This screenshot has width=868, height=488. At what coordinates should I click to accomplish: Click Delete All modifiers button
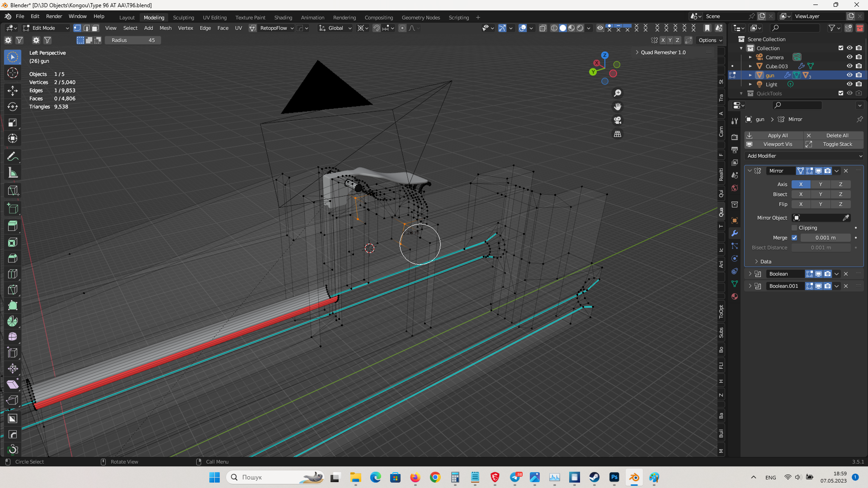pos(834,136)
